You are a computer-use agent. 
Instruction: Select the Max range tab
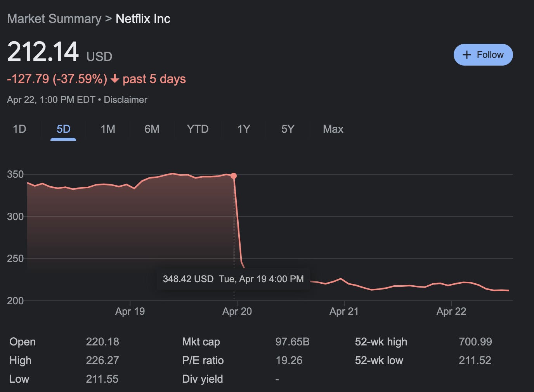333,129
